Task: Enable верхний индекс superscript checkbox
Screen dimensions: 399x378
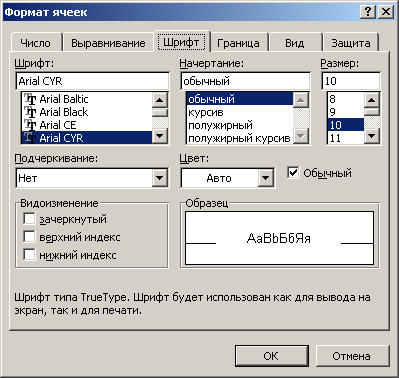Action: (29, 237)
